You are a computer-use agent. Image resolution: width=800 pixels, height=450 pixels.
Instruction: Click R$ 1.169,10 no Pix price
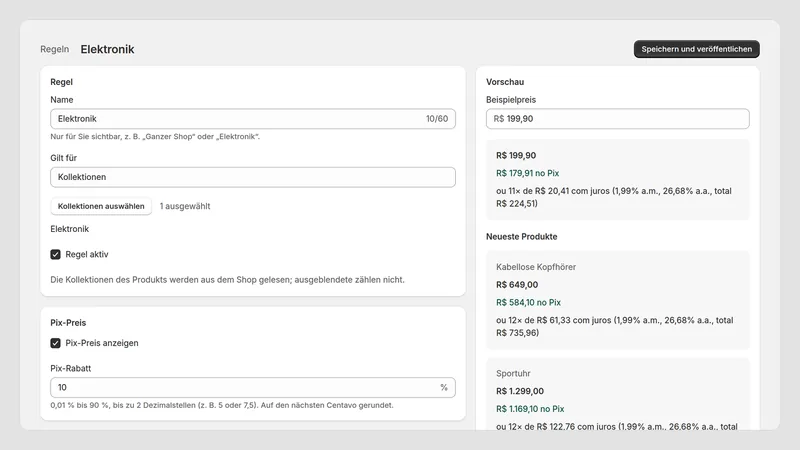click(530, 409)
